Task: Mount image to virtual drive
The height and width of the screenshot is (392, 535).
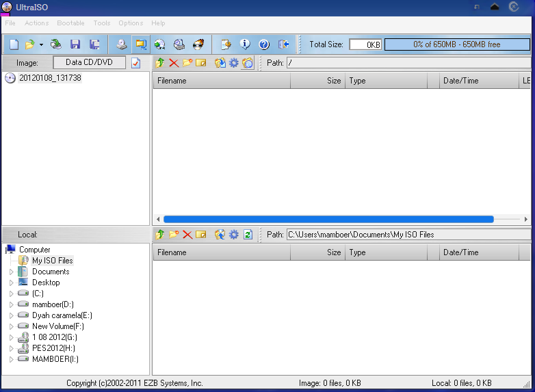Action: [x=179, y=44]
